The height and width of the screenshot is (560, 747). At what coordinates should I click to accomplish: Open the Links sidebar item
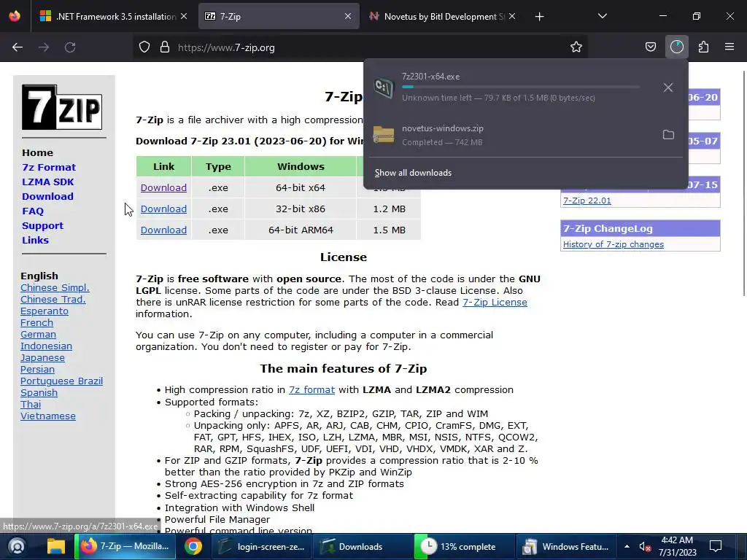point(35,240)
